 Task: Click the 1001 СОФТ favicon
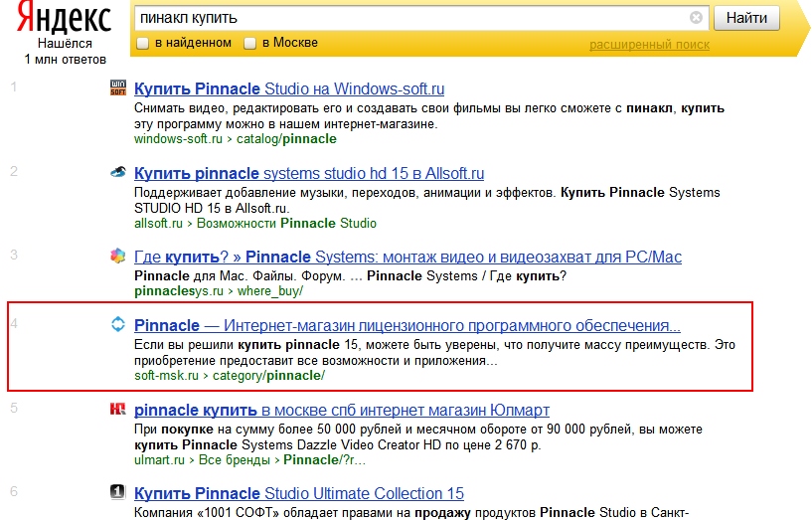coord(118,491)
